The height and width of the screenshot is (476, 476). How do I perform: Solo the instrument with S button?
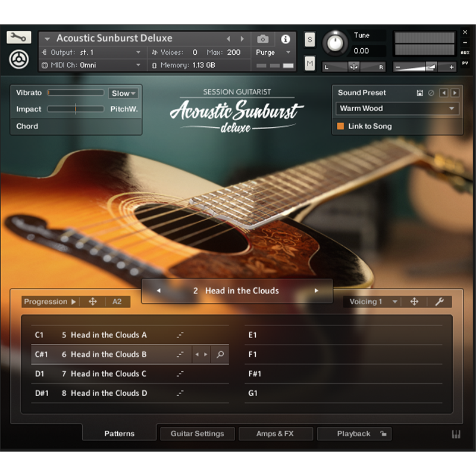309,39
